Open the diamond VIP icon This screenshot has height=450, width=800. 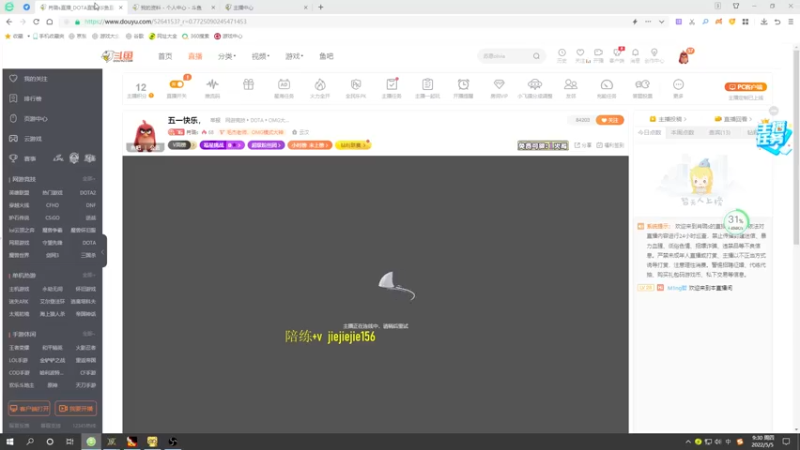click(499, 84)
